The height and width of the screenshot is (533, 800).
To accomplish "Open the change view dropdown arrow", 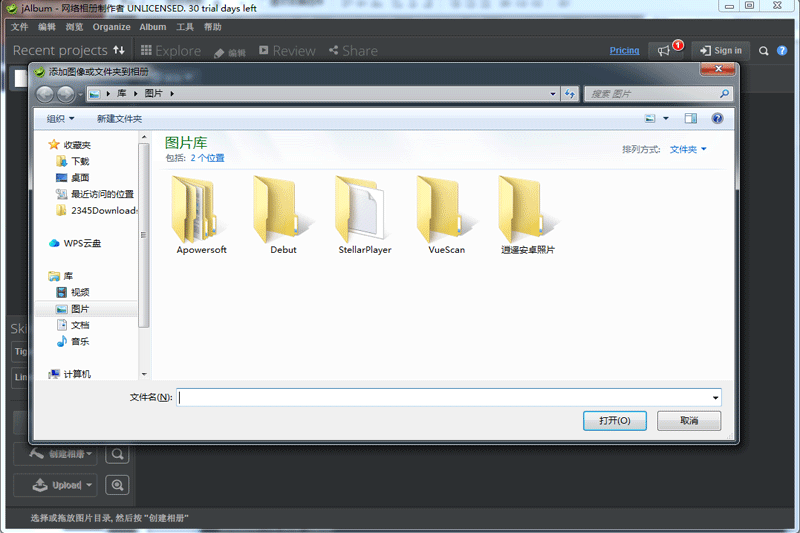I will pyautogui.click(x=666, y=118).
